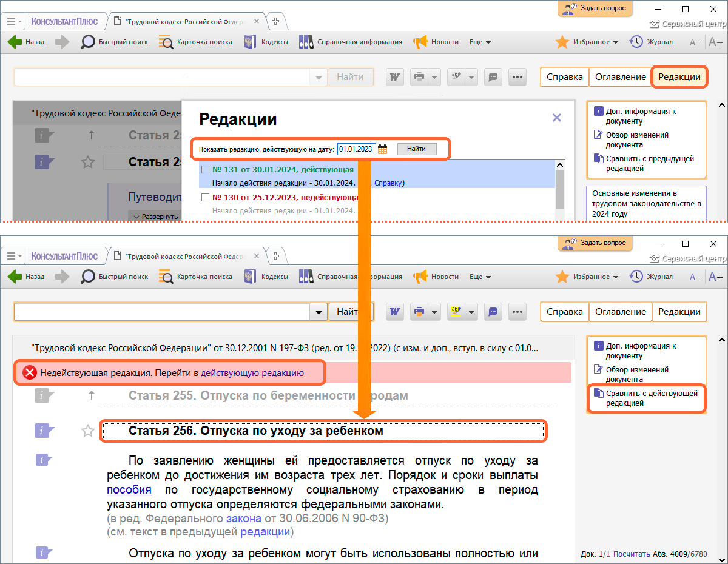728x564 pixels.
Task: Click Посчитать link in bottom status bar
Action: pyautogui.click(x=631, y=554)
